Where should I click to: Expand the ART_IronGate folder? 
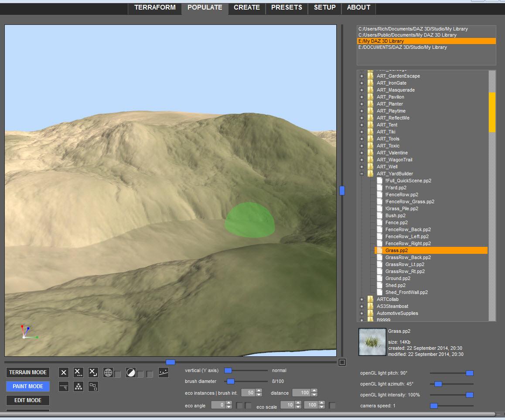coord(362,83)
